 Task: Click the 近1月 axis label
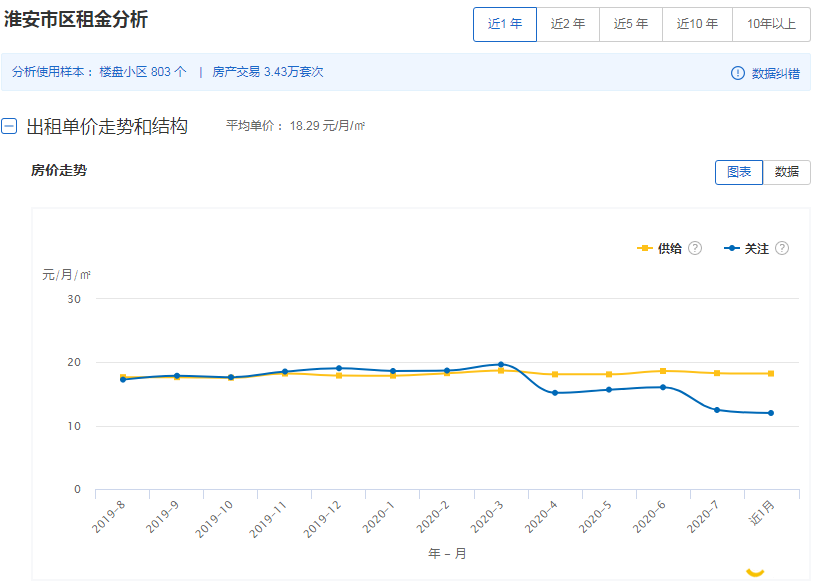pos(761,512)
